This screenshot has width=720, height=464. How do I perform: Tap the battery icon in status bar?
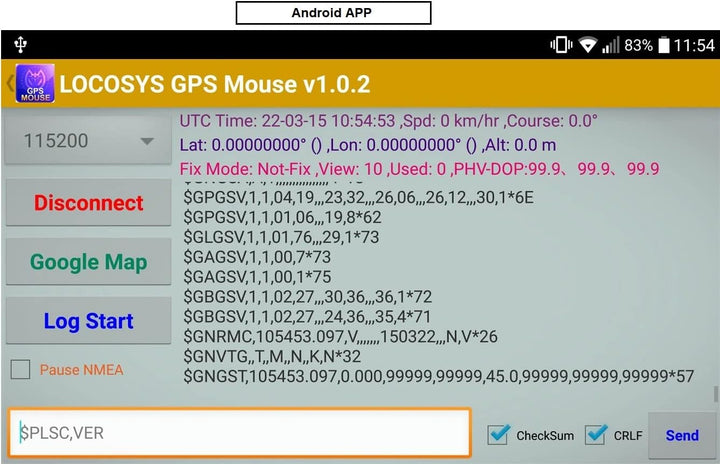click(x=664, y=45)
